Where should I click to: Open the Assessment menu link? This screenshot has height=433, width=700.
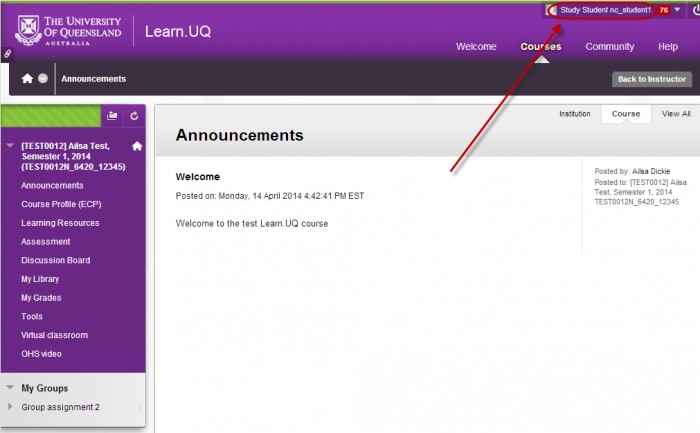(46, 241)
